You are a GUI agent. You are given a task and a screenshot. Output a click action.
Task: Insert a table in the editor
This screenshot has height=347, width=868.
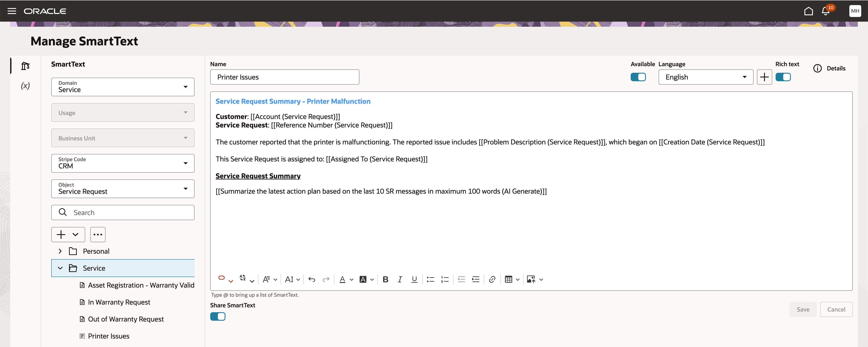508,279
